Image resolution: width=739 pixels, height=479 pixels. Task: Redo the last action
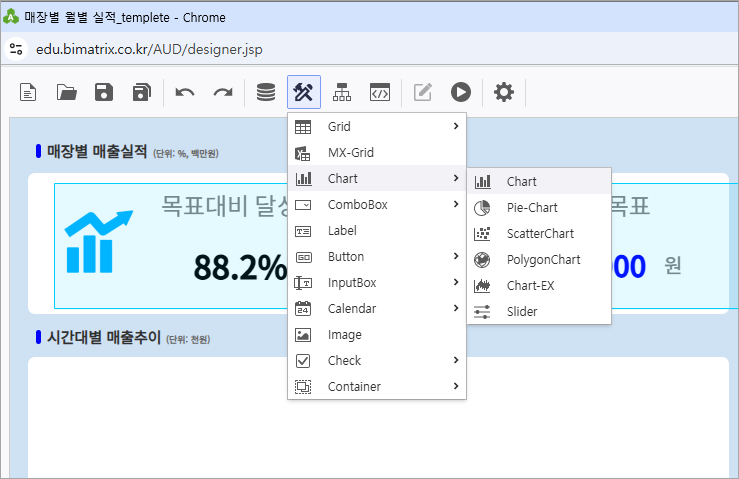tap(222, 93)
